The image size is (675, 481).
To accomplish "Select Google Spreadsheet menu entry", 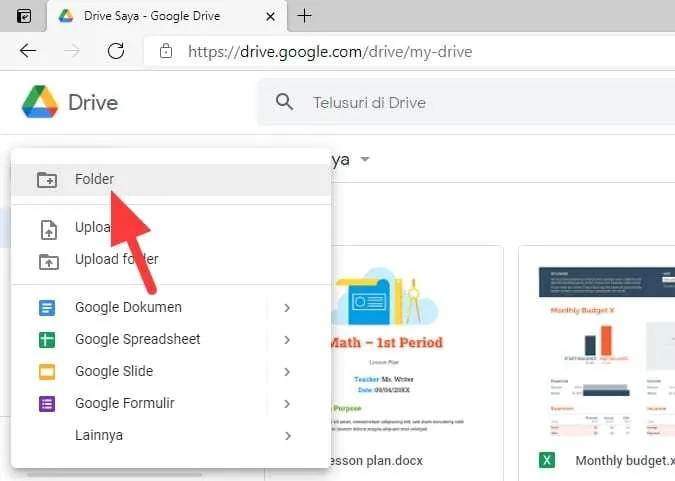I will tap(171, 340).
